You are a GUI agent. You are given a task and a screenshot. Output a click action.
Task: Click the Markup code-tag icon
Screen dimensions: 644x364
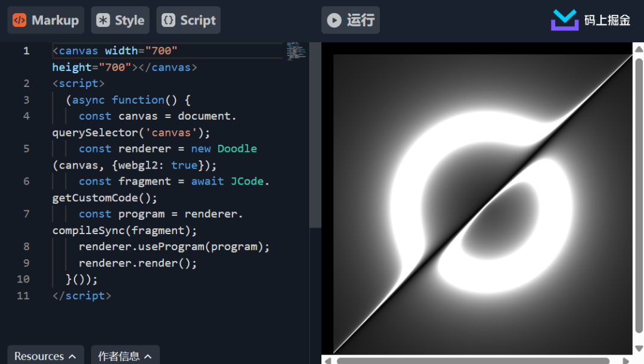[x=19, y=20]
